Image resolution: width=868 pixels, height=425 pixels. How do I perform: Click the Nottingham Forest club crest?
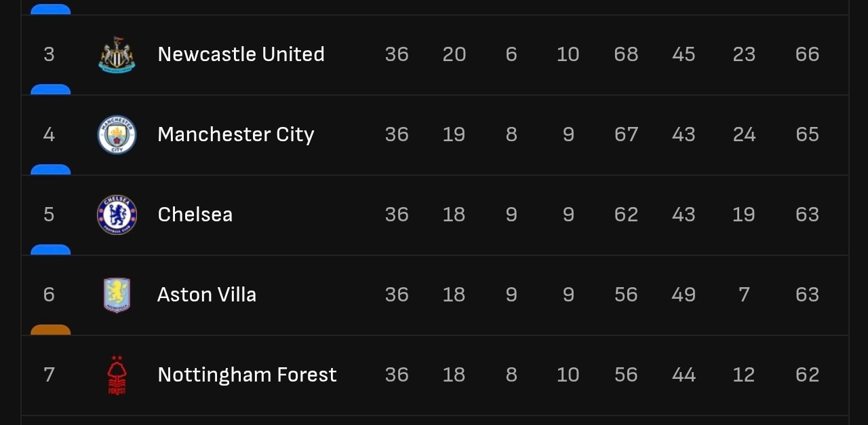pyautogui.click(x=117, y=375)
